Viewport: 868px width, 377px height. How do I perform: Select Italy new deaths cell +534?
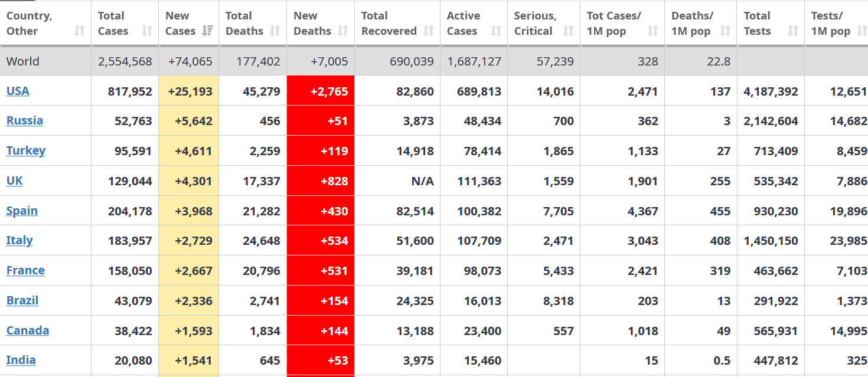click(x=321, y=240)
